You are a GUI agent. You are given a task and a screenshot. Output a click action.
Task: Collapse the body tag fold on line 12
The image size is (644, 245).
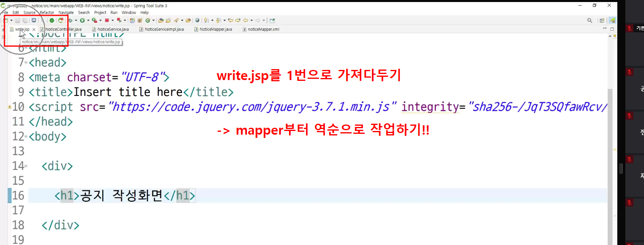(x=26, y=137)
